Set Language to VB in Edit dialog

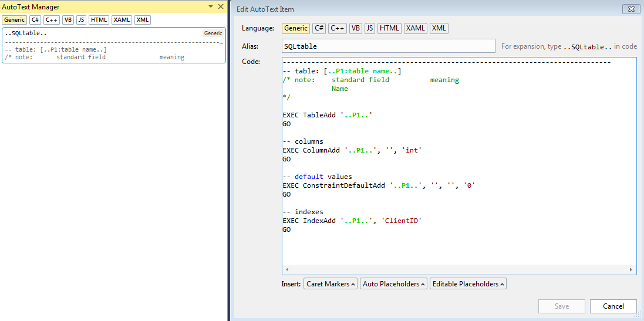(356, 28)
